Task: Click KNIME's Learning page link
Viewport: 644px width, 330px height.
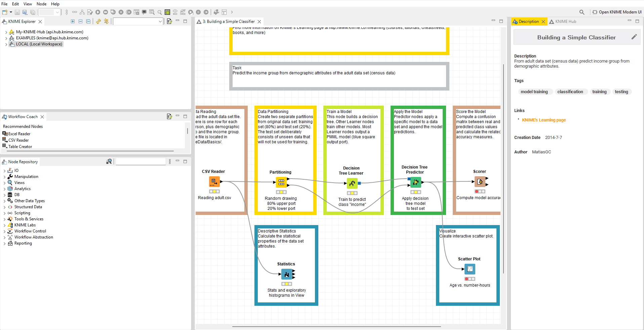Action: (544, 120)
